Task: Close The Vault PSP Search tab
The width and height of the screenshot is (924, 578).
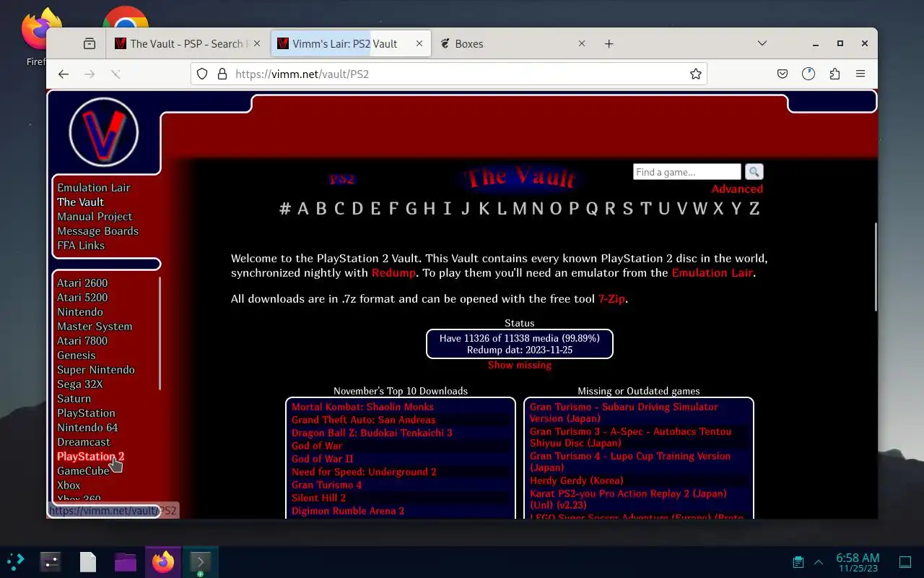Action: pos(257,44)
